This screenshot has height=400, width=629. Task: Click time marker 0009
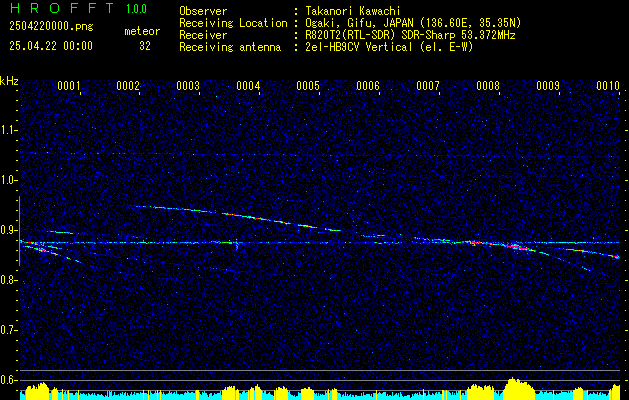click(x=548, y=86)
